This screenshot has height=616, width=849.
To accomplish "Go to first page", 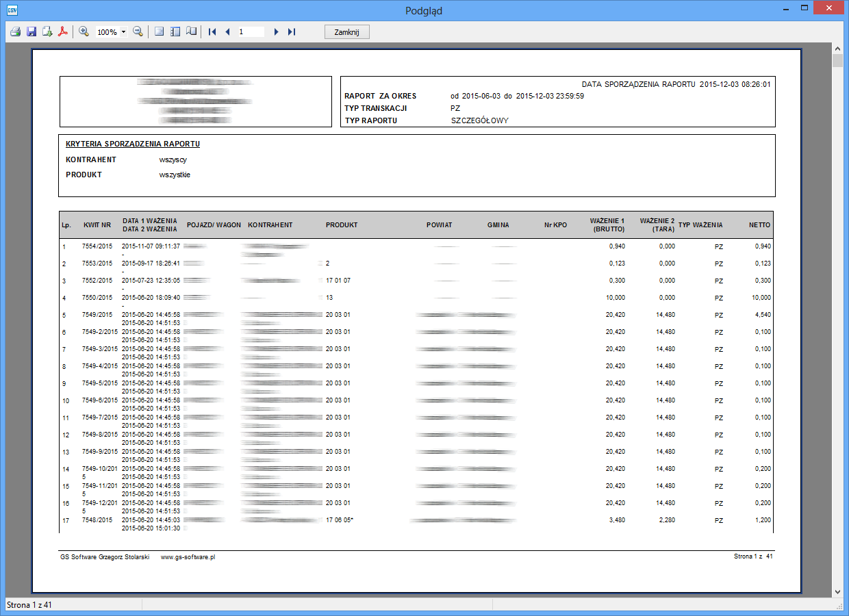I will pos(212,32).
